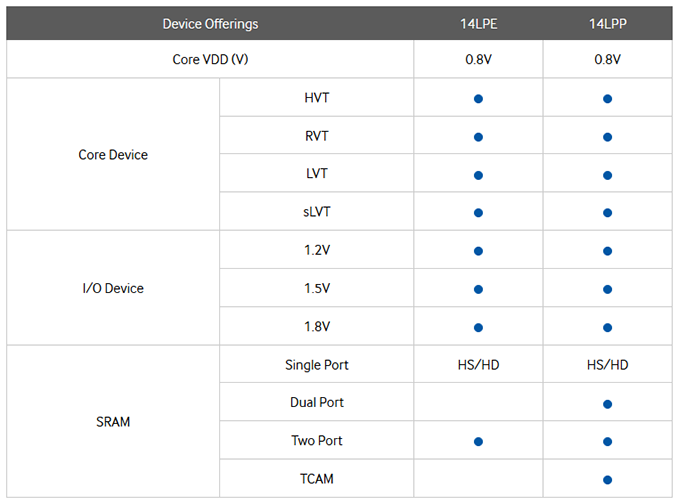Click the 0.8V value under 14LPP

coord(607,60)
